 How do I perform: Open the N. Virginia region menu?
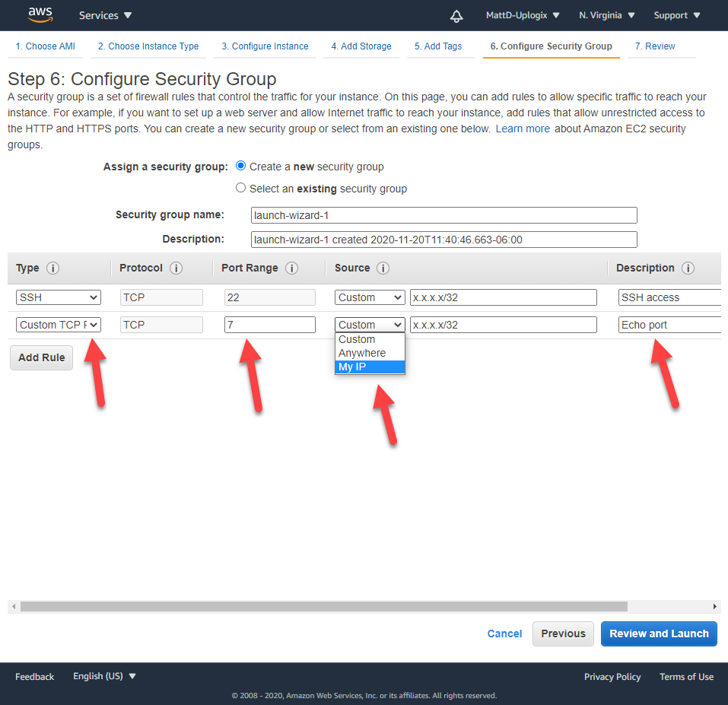(606, 16)
